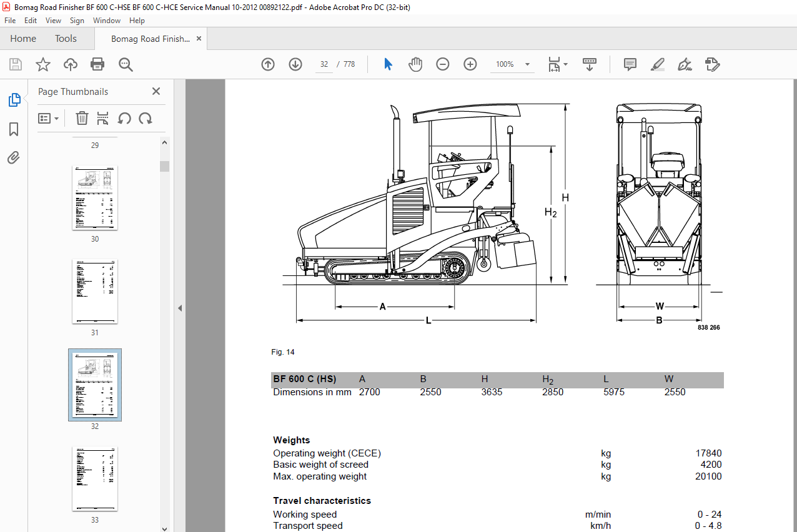Open the thumbnail options dropdown menu
The height and width of the screenshot is (532, 797).
click(x=49, y=118)
